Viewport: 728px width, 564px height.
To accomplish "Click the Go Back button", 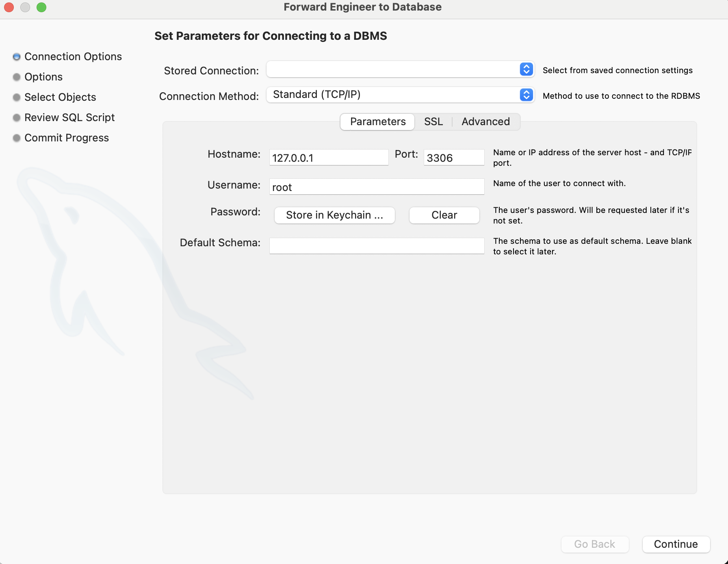I will coord(595,544).
